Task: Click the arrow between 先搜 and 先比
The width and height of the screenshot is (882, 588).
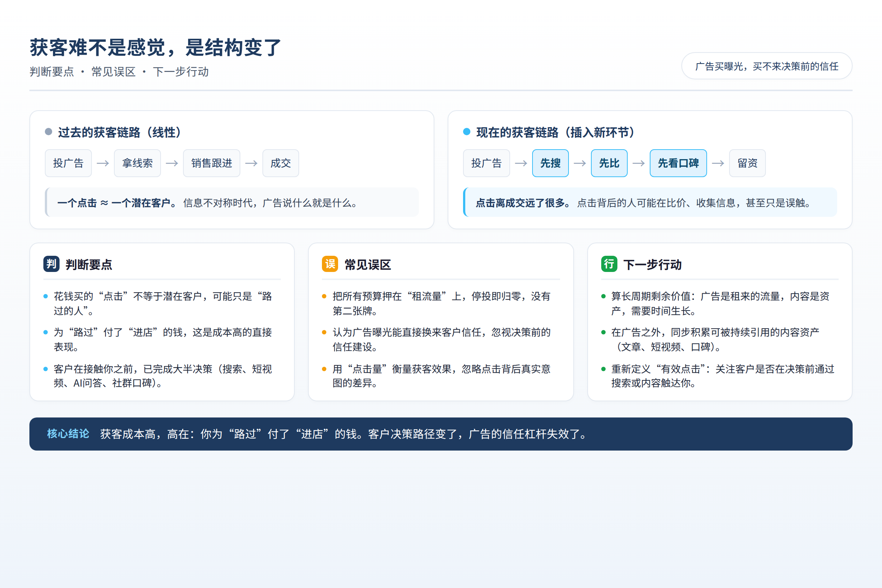Action: pos(580,163)
